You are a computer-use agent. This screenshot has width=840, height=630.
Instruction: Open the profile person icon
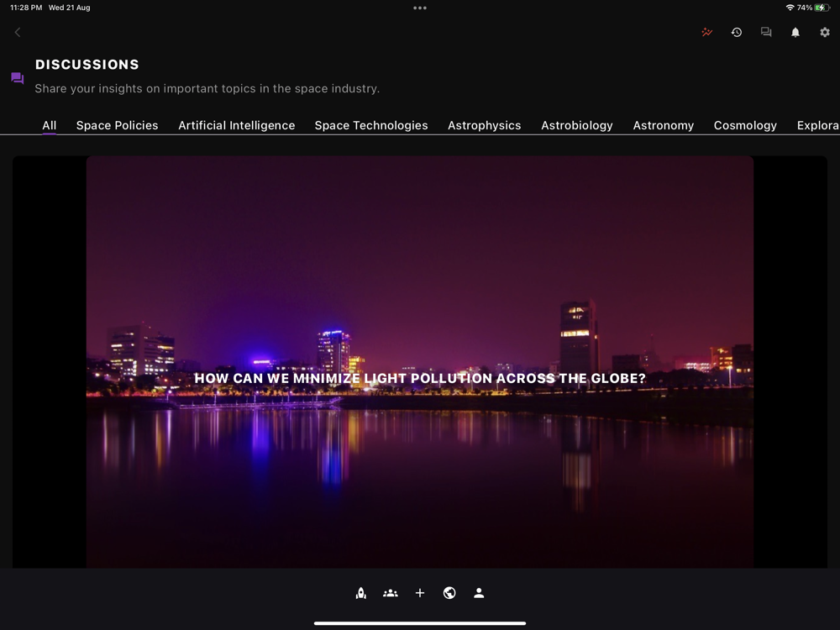(479, 593)
